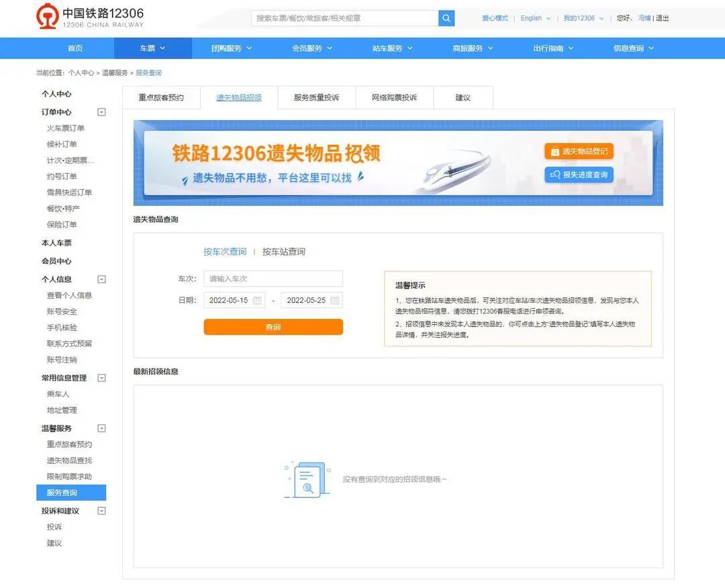The height and width of the screenshot is (588, 725).
Task: Click the 温馨服务 breadcrumb link
Action: point(115,72)
